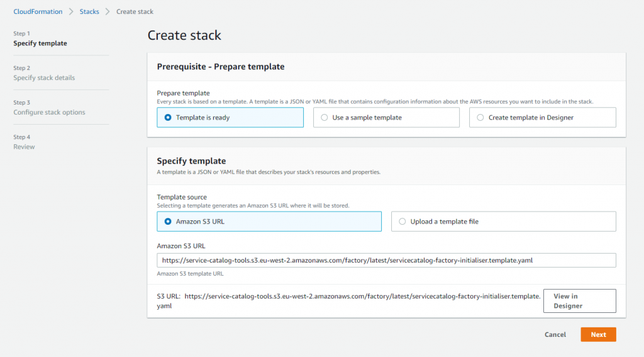Screen dimensions: 644x357
Task: Cancel the stack creation
Action: click(555, 334)
